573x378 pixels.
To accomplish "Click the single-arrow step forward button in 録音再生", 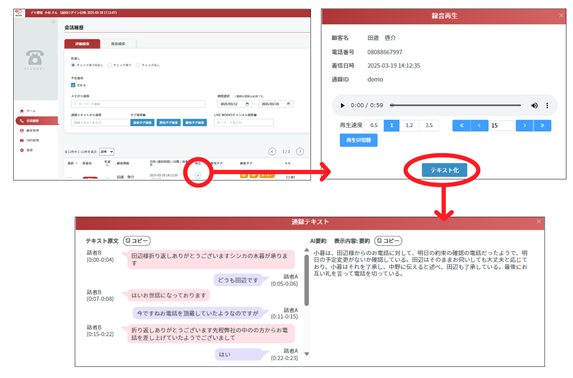I will [524, 125].
